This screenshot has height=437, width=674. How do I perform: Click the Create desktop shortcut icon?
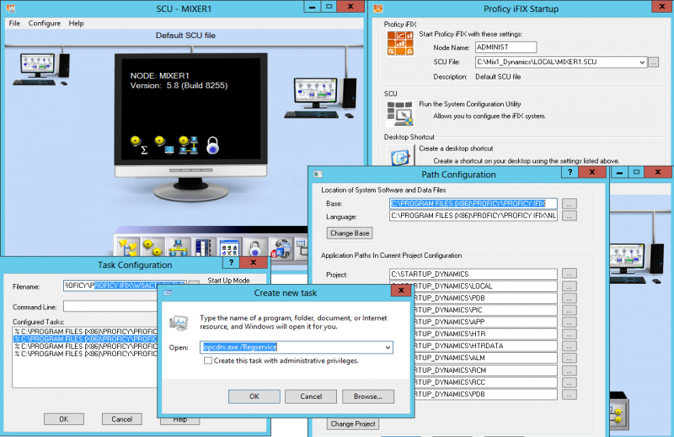(x=400, y=157)
